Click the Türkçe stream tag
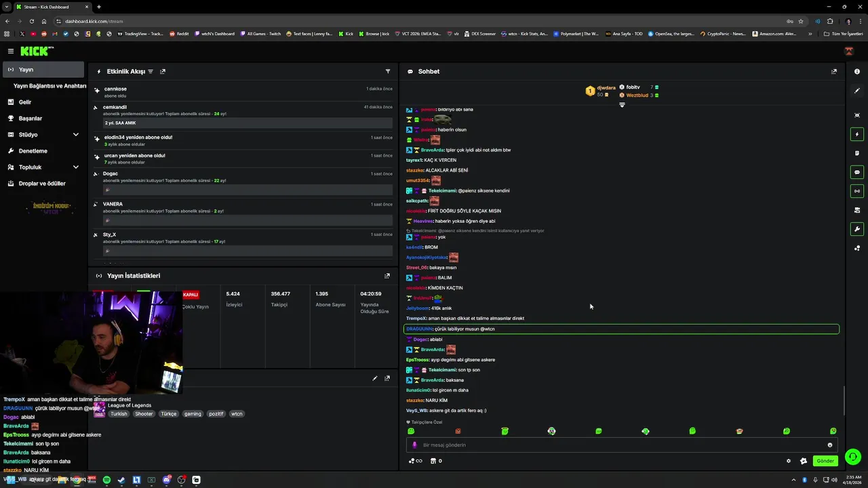The image size is (868, 488). coord(168,413)
